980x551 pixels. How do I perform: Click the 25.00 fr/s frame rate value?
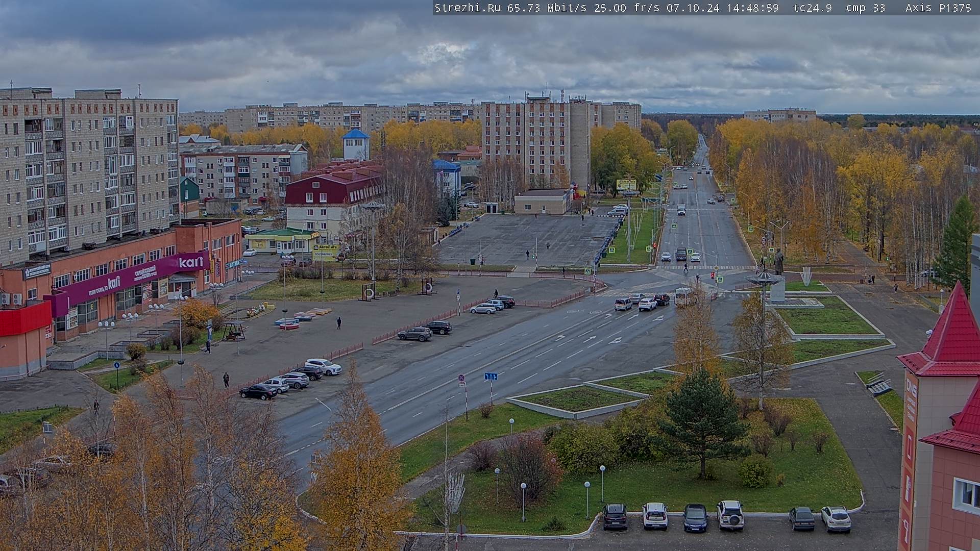627,8
